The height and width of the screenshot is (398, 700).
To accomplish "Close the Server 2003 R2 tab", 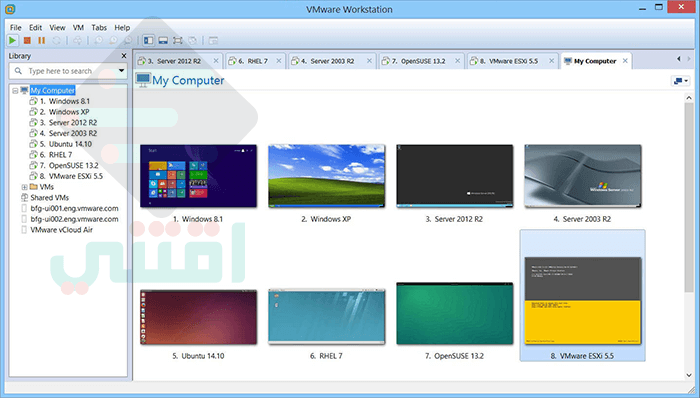I will [369, 61].
